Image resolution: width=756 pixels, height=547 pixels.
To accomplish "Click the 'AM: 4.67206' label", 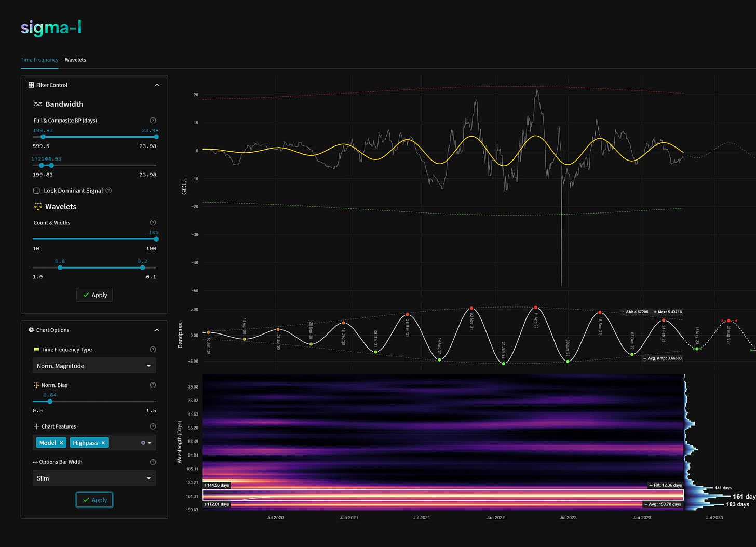I will (x=636, y=312).
